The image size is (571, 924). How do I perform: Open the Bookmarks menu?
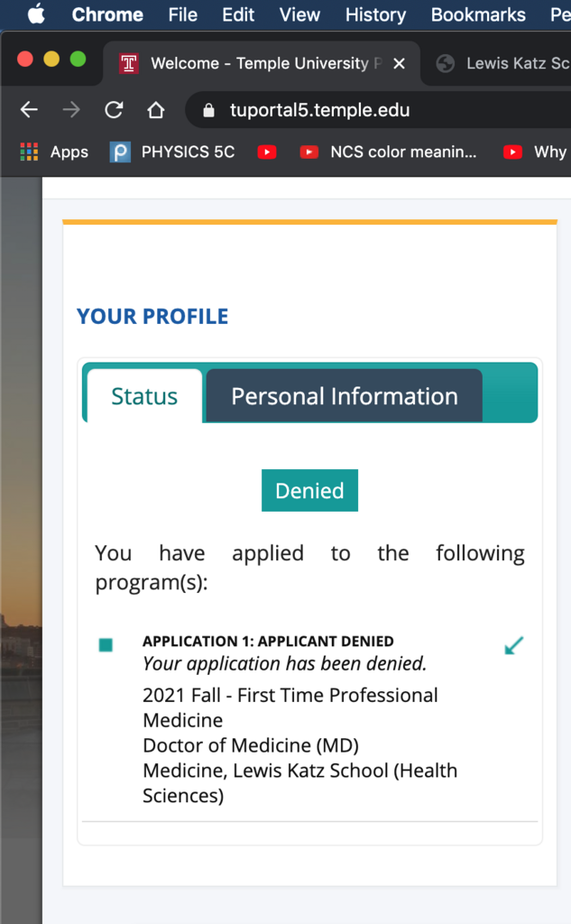(478, 14)
